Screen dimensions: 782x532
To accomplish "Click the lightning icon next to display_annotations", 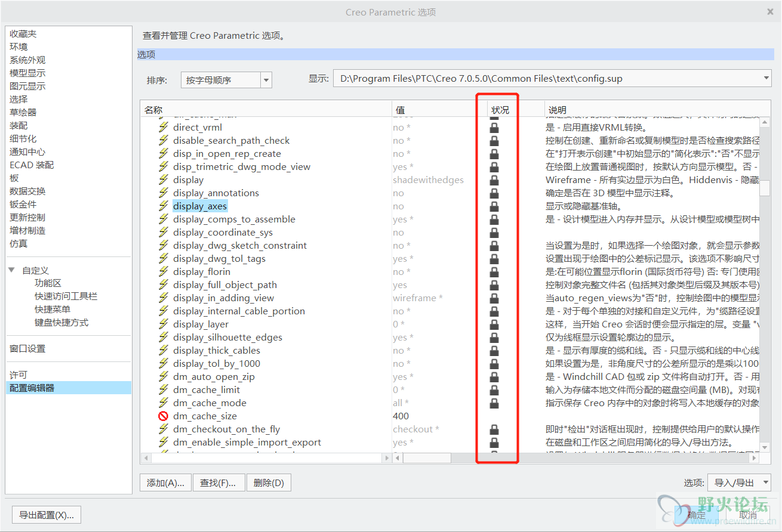I will point(164,193).
